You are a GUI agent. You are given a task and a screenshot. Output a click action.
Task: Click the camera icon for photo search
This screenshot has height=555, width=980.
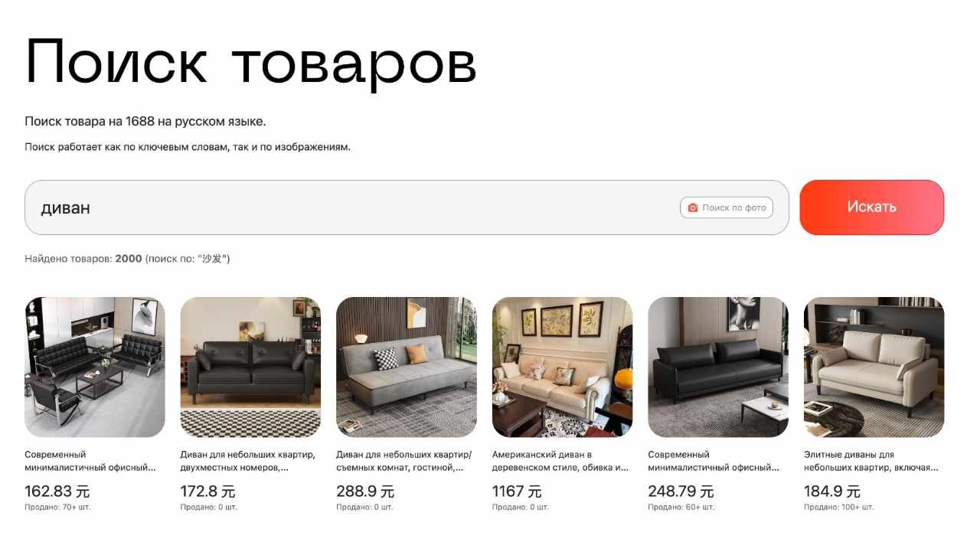pyautogui.click(x=693, y=207)
